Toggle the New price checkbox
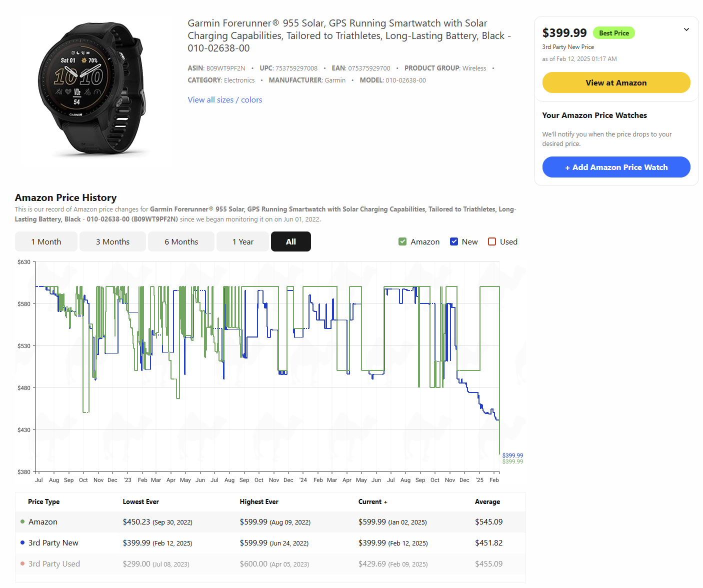Image resolution: width=703 pixels, height=588 pixels. [x=454, y=241]
